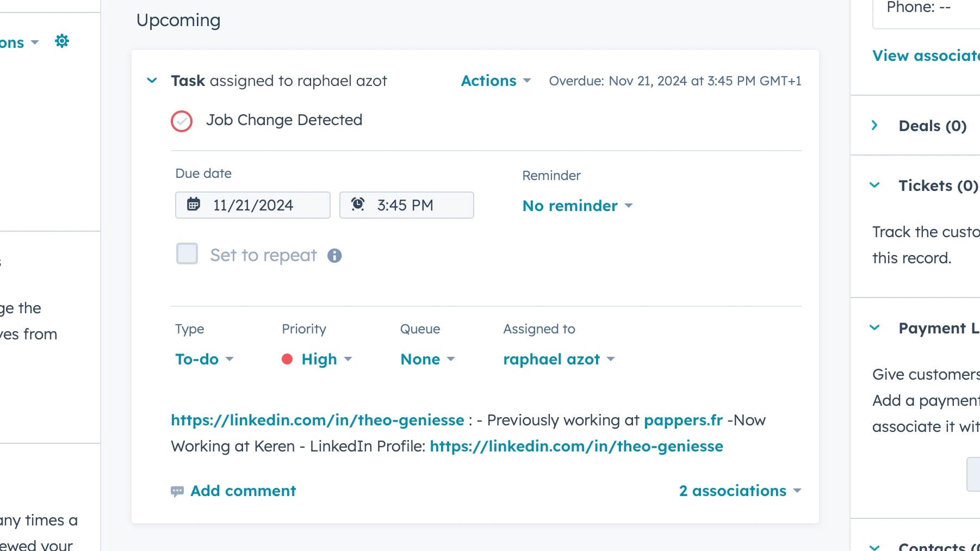The width and height of the screenshot is (980, 551).
Task: Mark Job Change Detected task complete
Action: click(182, 121)
